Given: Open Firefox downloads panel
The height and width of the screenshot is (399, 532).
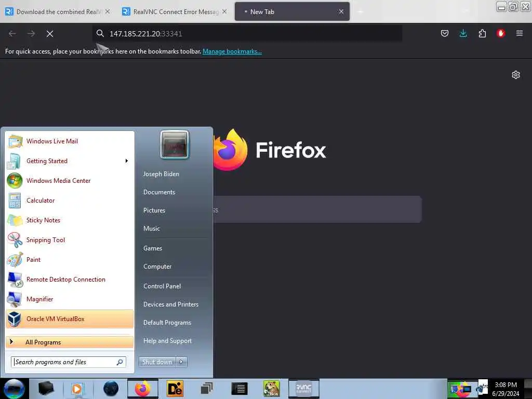Looking at the screenshot, I should coord(463,33).
